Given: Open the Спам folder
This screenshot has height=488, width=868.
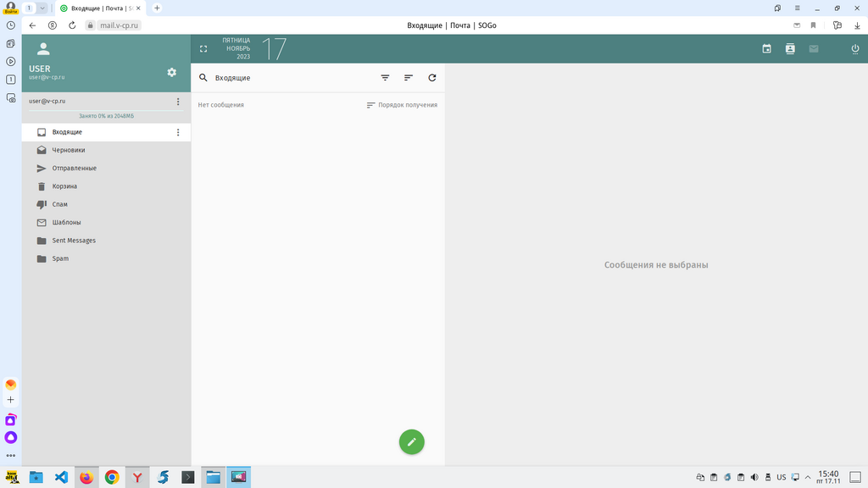Looking at the screenshot, I should [59, 204].
